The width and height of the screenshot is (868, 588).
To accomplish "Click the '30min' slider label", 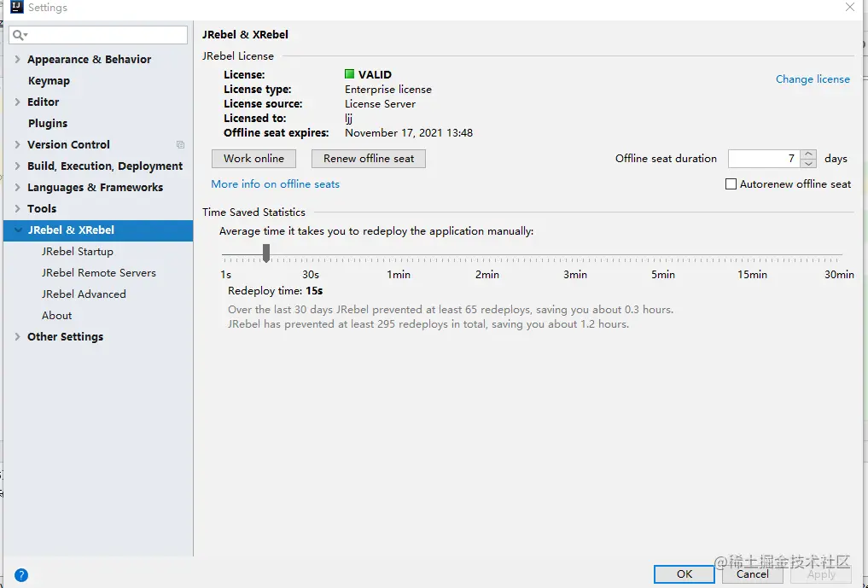I will click(x=839, y=275).
